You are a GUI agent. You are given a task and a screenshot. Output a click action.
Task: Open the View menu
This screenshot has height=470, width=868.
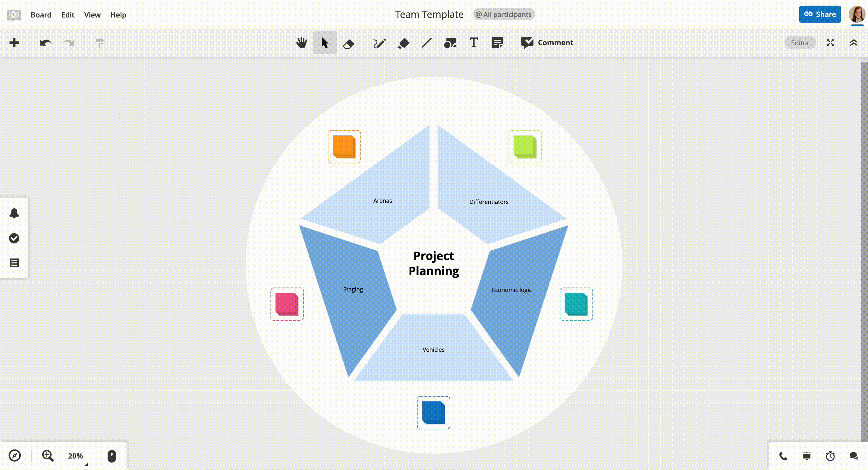(92, 15)
